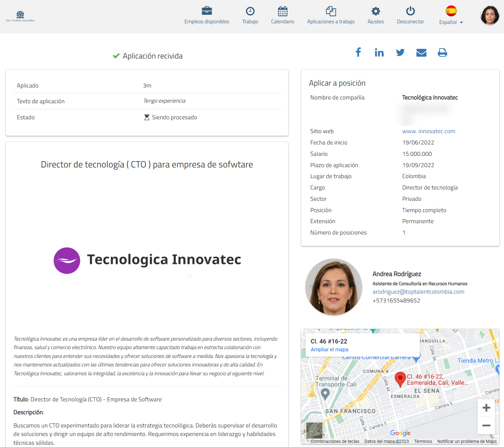
Task: Go to Calendario menu label
Action: click(x=283, y=22)
